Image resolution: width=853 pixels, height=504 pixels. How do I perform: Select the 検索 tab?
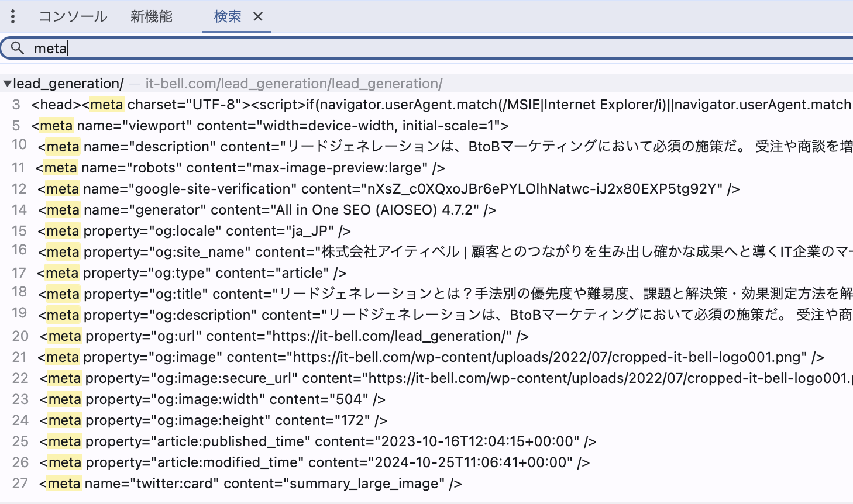(x=228, y=16)
